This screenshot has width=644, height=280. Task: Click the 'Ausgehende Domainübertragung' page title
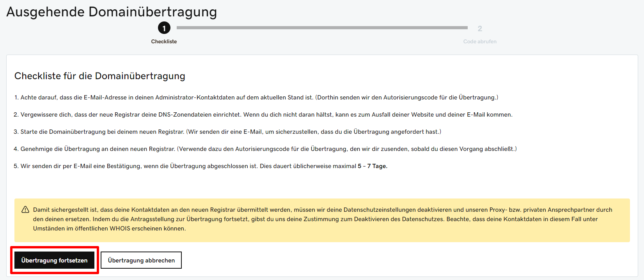(x=112, y=12)
